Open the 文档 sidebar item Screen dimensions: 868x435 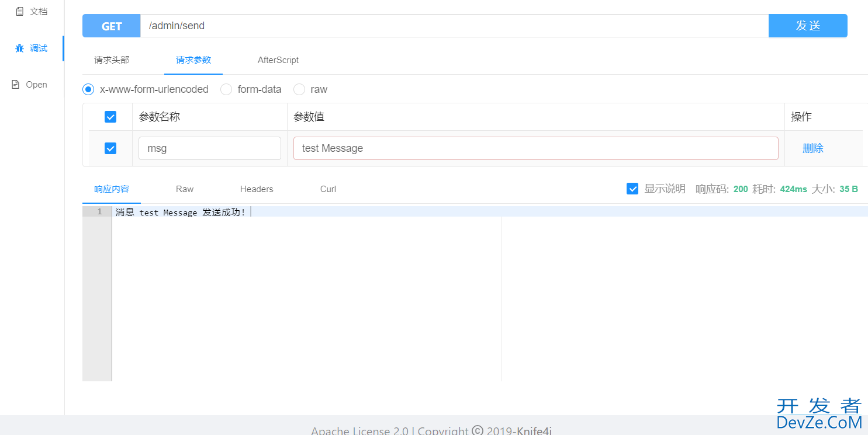pyautogui.click(x=32, y=12)
